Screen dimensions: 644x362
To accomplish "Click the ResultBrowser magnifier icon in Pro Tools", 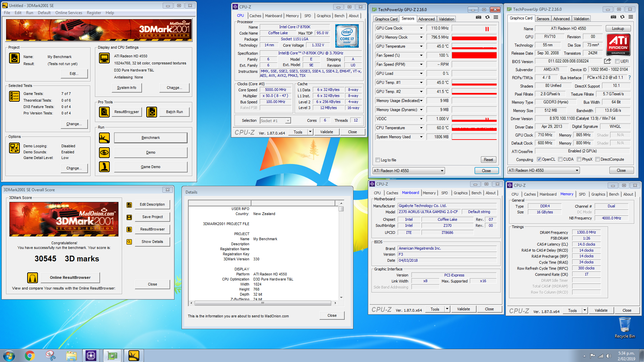I will pos(104,112).
